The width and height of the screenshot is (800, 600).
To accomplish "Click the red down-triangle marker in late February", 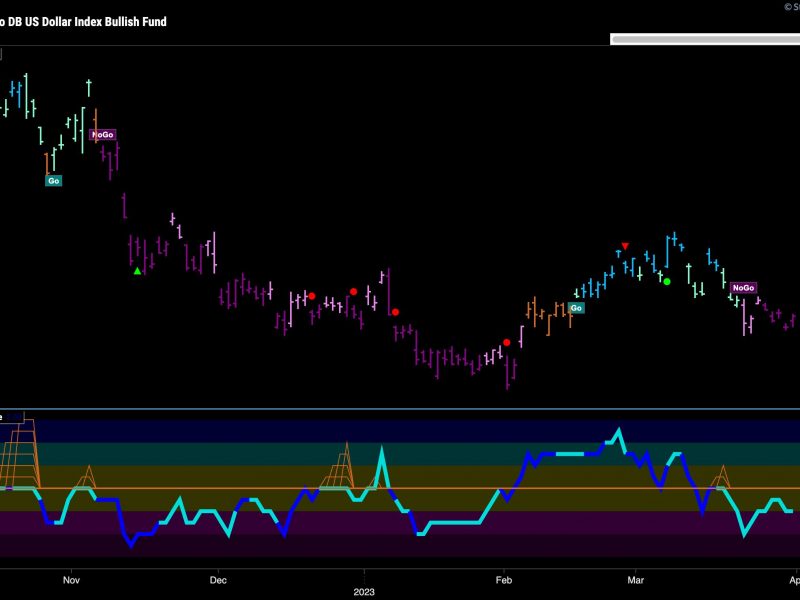I will (625, 246).
